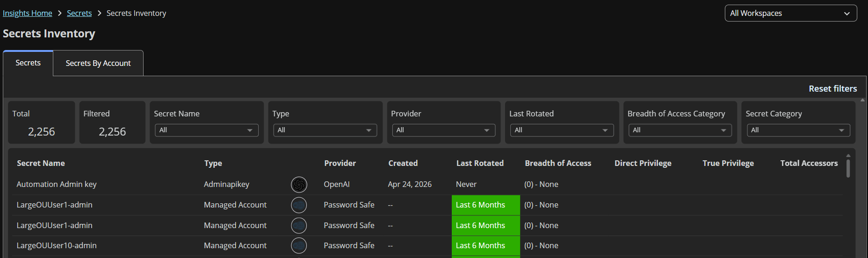Click Managed Account type for LargeOUUser10-admin

click(235, 245)
